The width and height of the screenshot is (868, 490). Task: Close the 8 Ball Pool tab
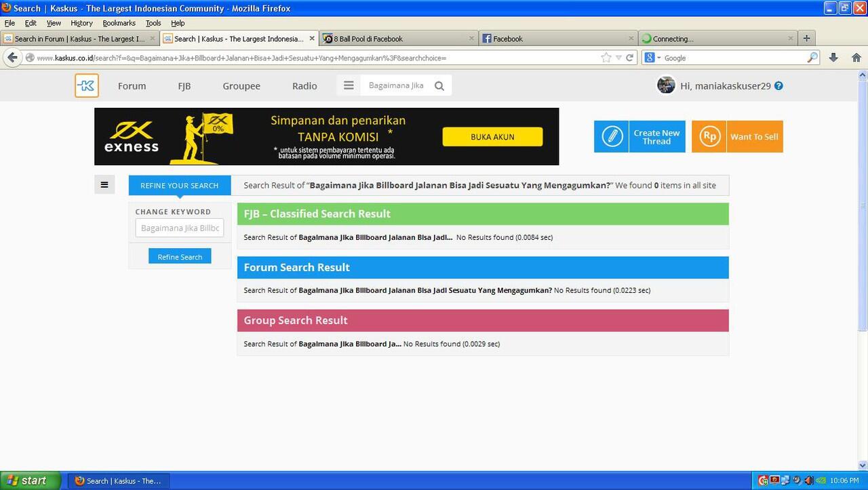[x=471, y=39]
